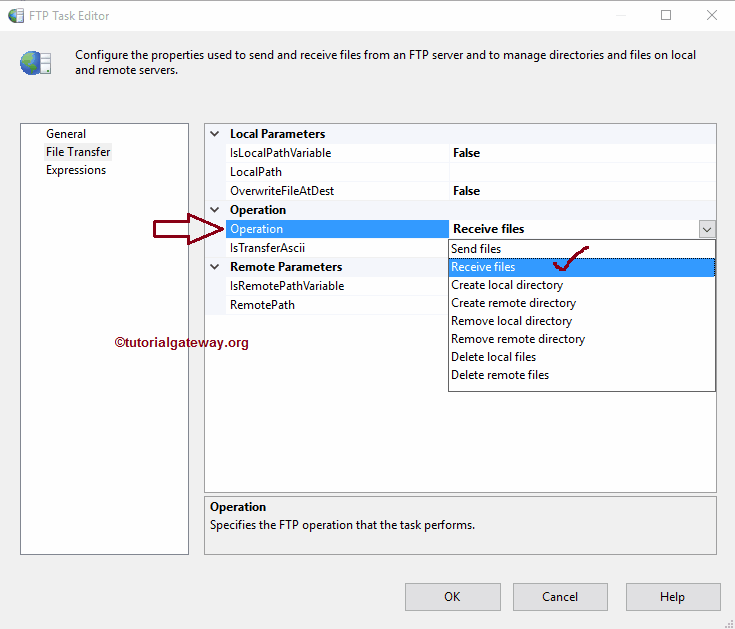
Task: Open the File Transfer page
Action: click(78, 152)
